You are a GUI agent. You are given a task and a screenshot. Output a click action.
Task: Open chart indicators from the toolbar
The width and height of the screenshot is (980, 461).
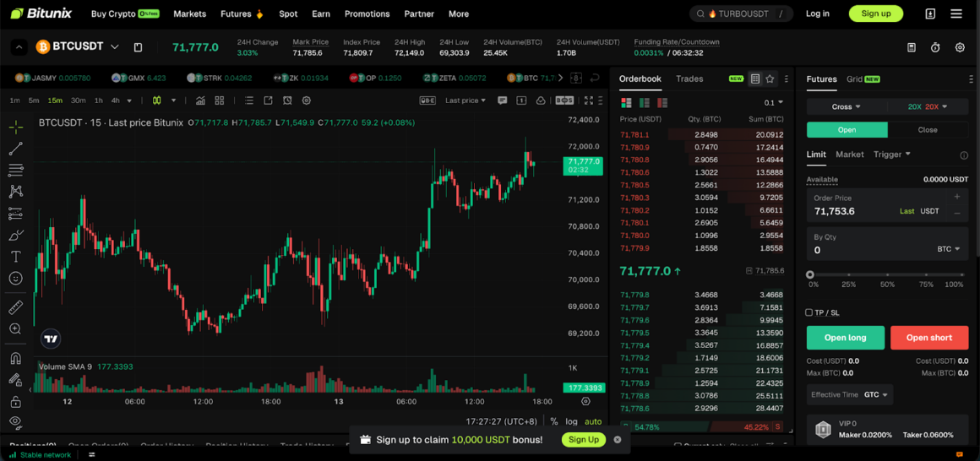[200, 100]
